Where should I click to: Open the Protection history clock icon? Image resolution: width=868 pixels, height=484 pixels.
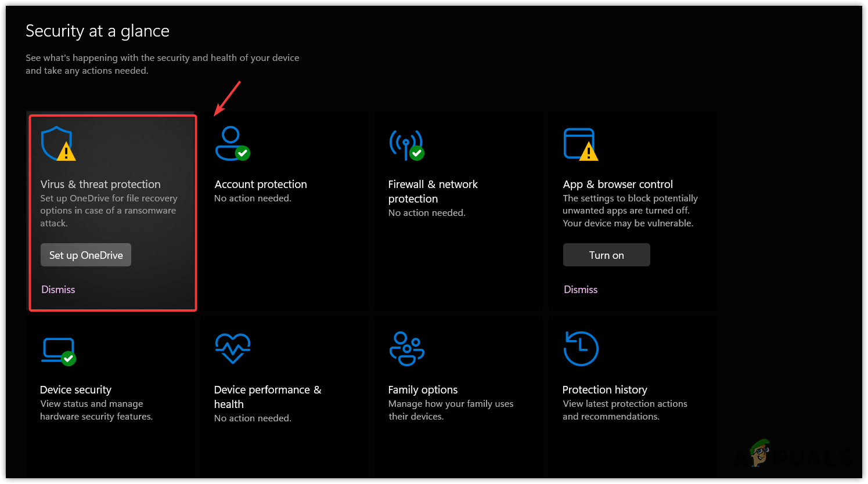pos(581,348)
